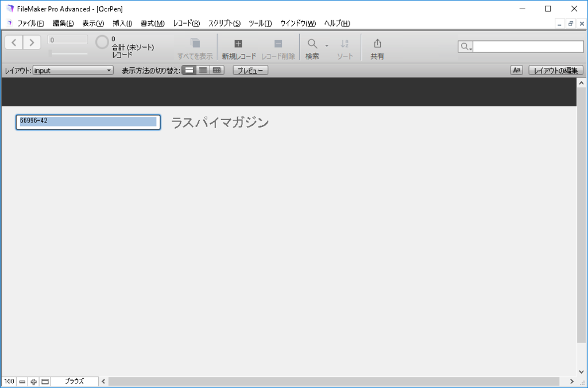Open the スクリプト(S) menu
588x388 pixels.
click(x=225, y=23)
